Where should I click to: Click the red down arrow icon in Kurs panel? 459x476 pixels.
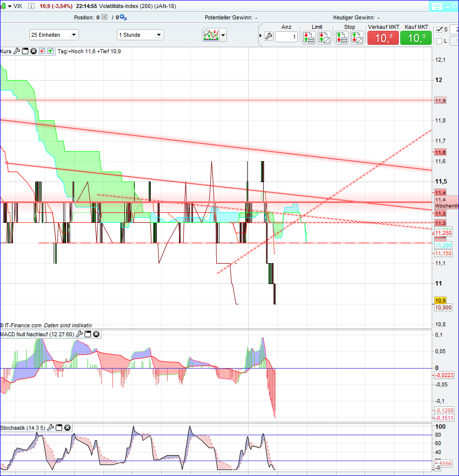point(42,51)
